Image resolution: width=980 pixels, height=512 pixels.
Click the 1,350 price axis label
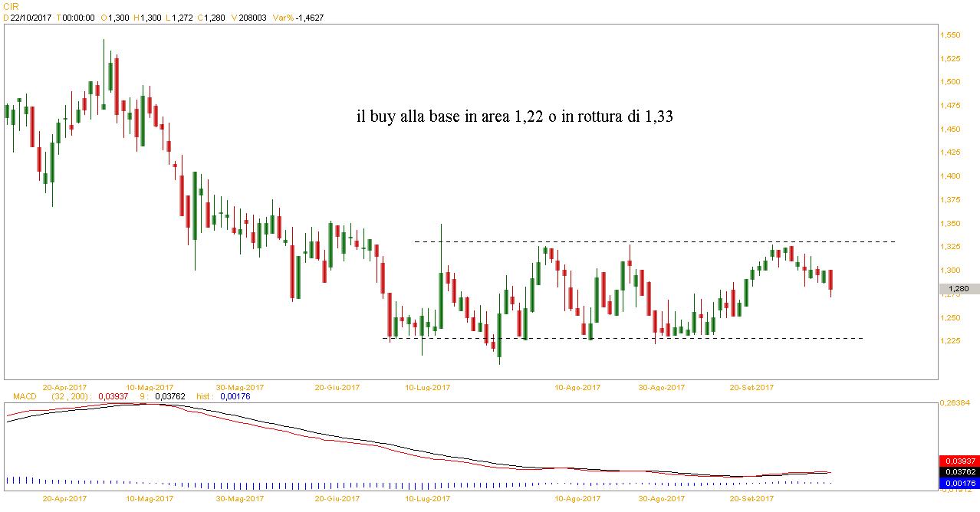pos(952,223)
